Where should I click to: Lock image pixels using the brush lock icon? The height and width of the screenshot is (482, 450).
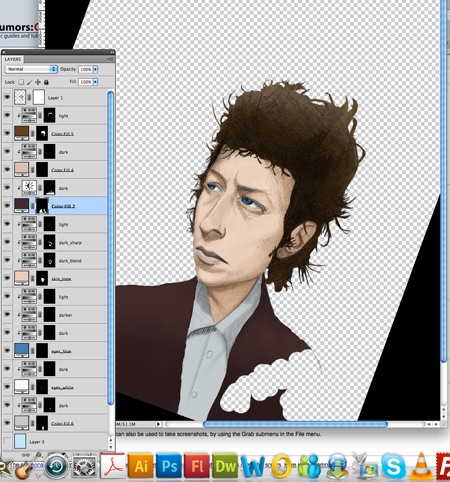point(30,82)
